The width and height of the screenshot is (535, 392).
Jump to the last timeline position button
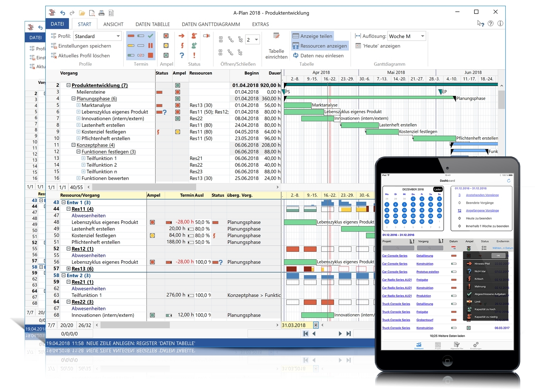coord(348,334)
